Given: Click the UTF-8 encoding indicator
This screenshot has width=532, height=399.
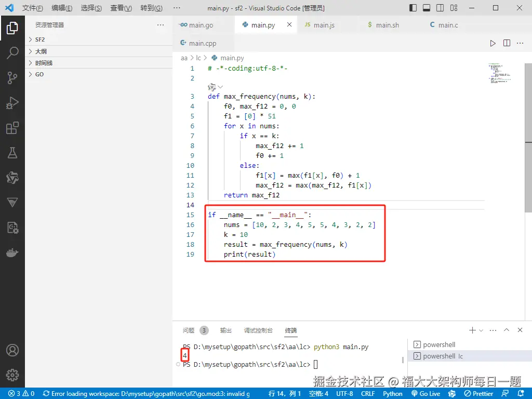Looking at the screenshot, I should tap(344, 394).
